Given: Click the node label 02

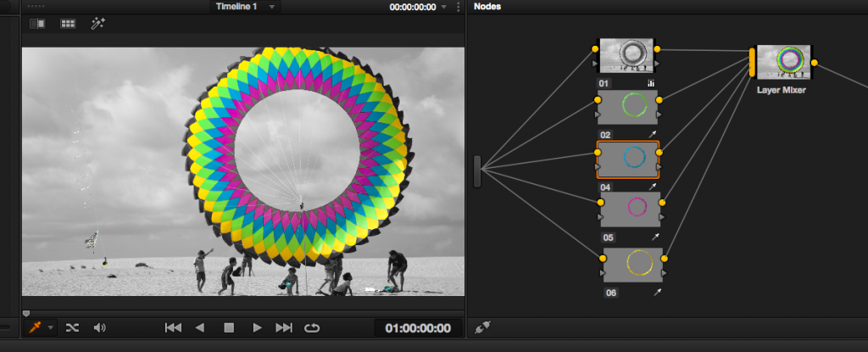Looking at the screenshot, I should point(605,135).
